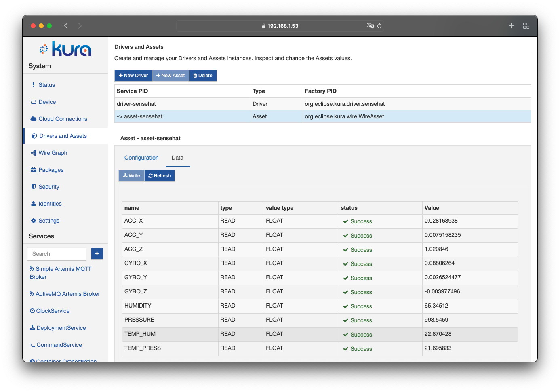Click the Packages briefcase icon

pyautogui.click(x=34, y=170)
